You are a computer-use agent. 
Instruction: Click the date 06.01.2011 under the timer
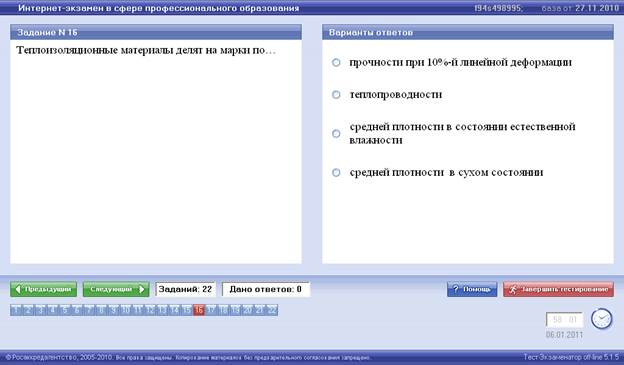(x=564, y=334)
